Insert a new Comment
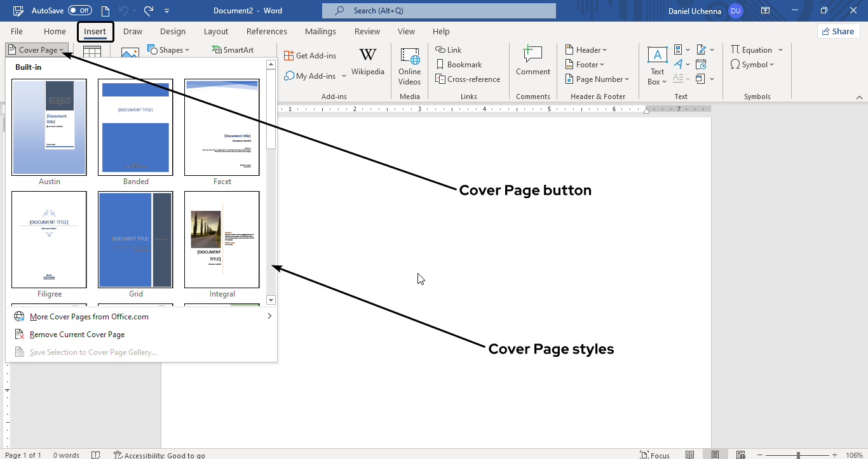The image size is (868, 459). [x=532, y=61]
